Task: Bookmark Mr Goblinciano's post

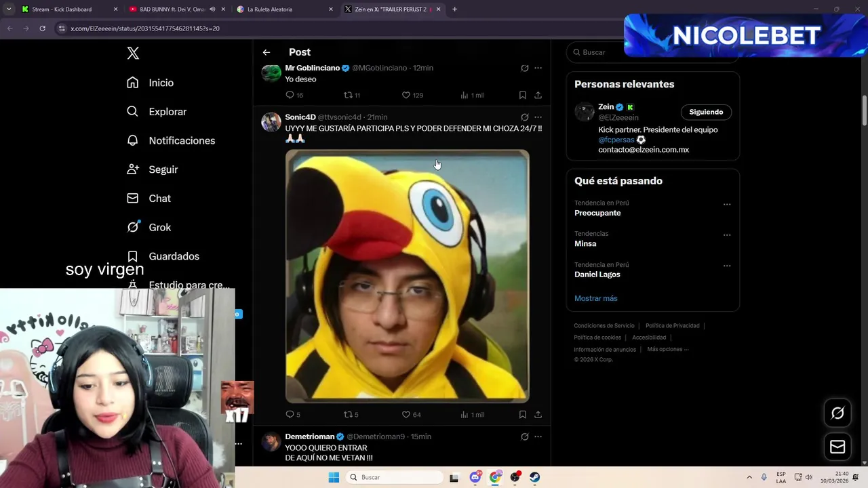Action: 522,95
